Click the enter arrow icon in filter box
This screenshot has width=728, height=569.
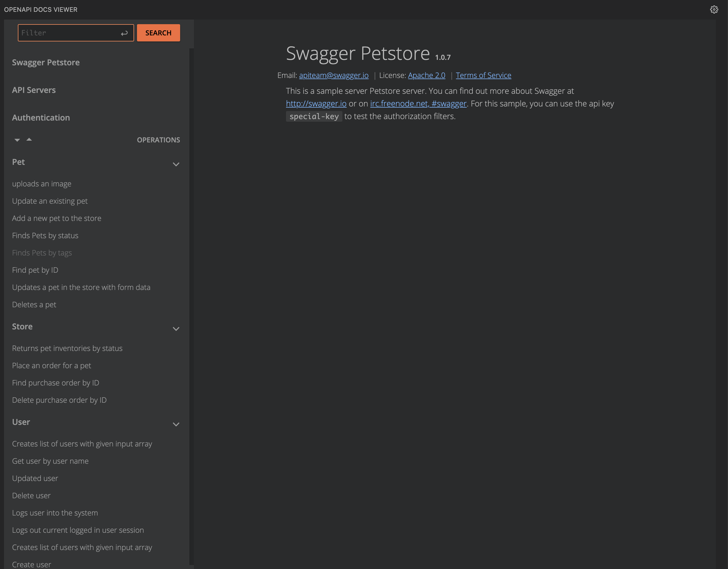coord(124,33)
